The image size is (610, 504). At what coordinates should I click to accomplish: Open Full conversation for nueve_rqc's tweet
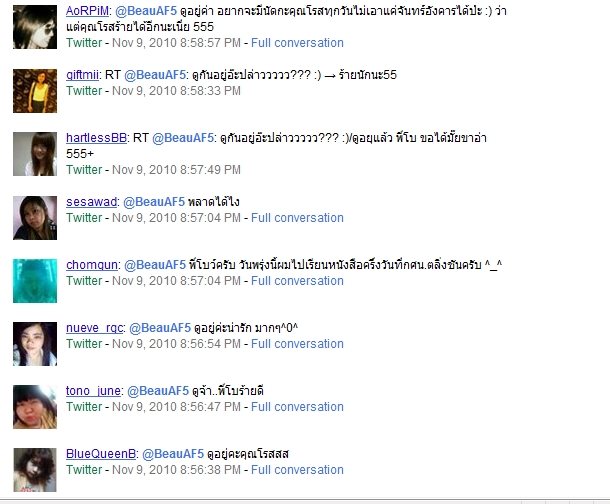[297, 344]
